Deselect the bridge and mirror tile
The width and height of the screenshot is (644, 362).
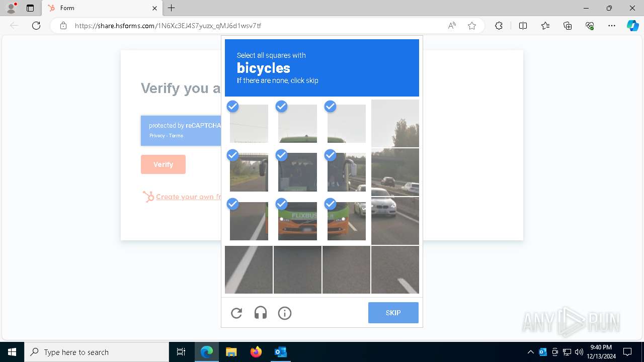(x=249, y=172)
